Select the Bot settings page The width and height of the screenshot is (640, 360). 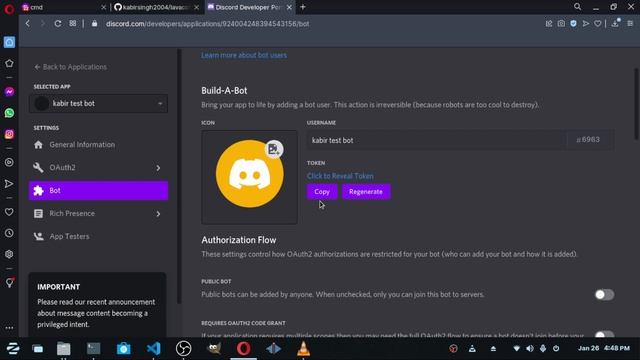click(98, 191)
